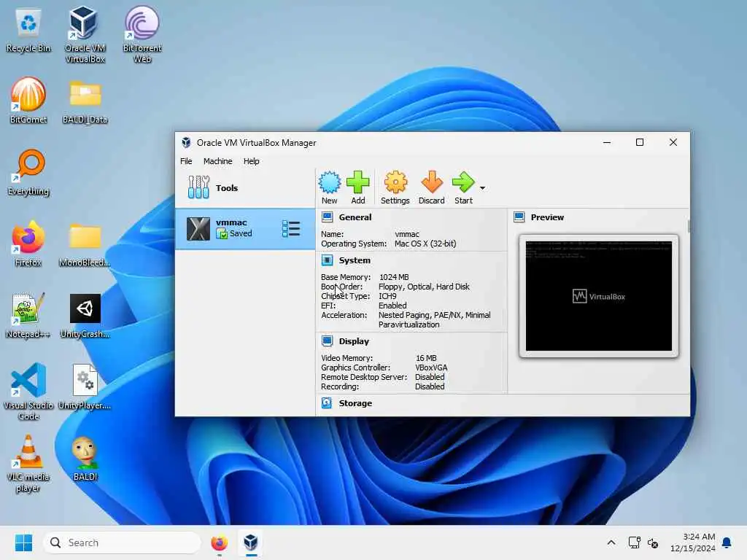Click the System section chip icon
747x560 pixels.
328,260
